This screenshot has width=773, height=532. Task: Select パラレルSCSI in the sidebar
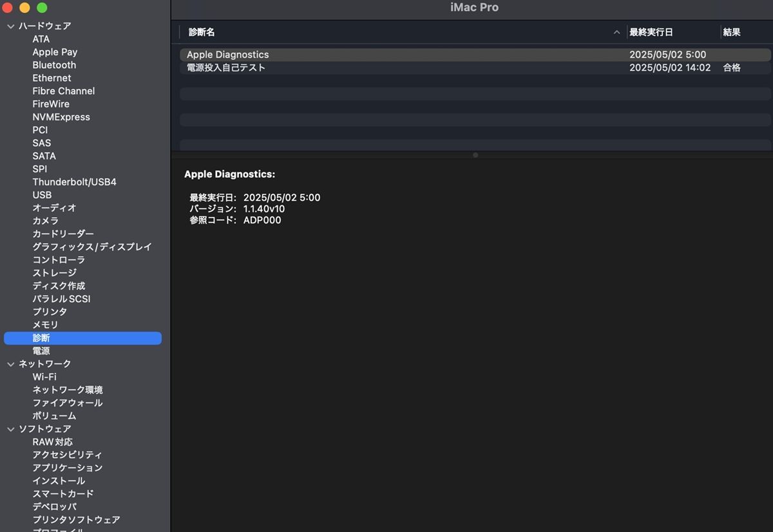[61, 299]
